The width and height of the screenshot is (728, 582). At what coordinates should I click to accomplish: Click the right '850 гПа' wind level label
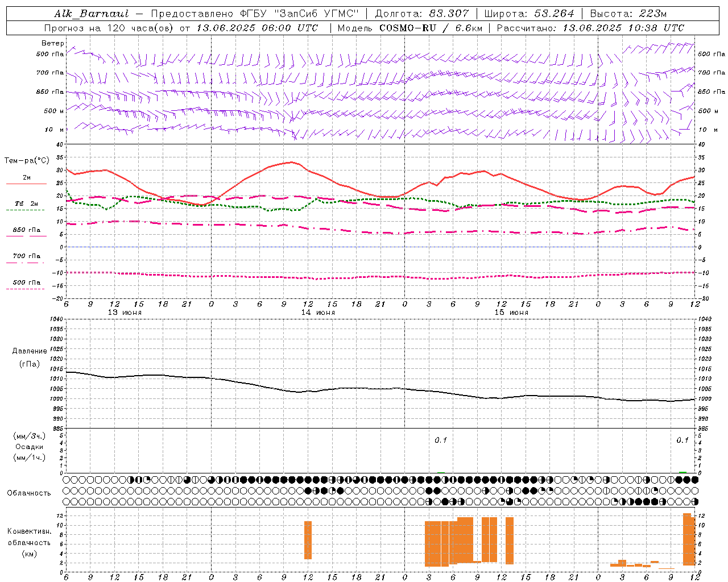712,92
